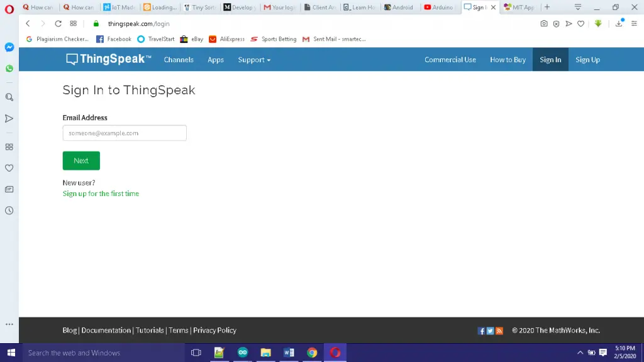This screenshot has height=362, width=644.
Task: Open the Tutorials footer link
Action: (150, 331)
